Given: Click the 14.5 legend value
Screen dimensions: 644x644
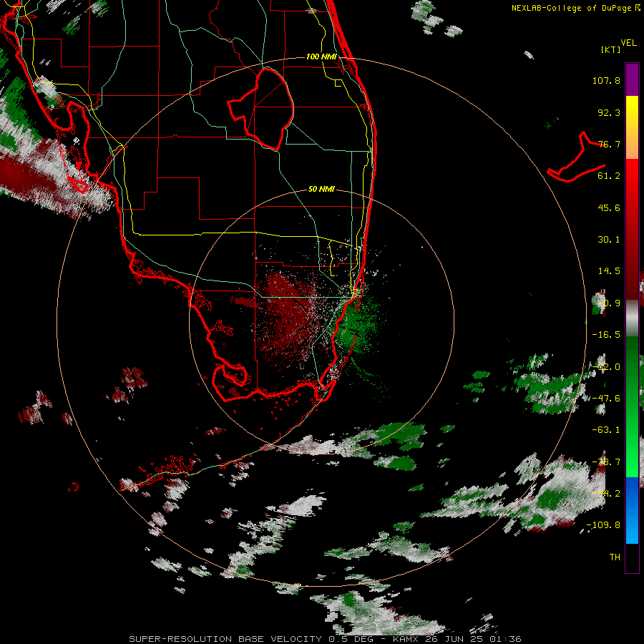Looking at the screenshot, I should pyautogui.click(x=609, y=271).
